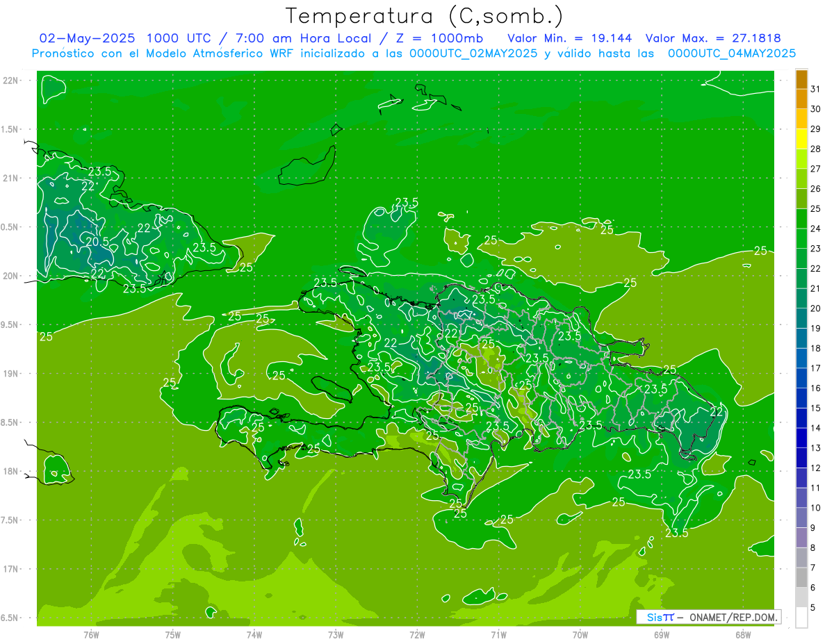The width and height of the screenshot is (834, 644).
Task: Pick the lime swatch between 27 and 28
Action: [x=801, y=159]
